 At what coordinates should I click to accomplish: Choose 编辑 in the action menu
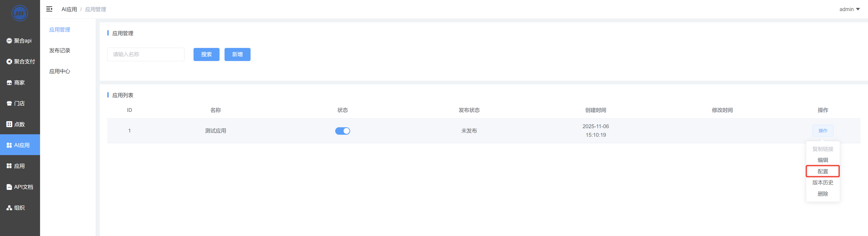click(823, 160)
